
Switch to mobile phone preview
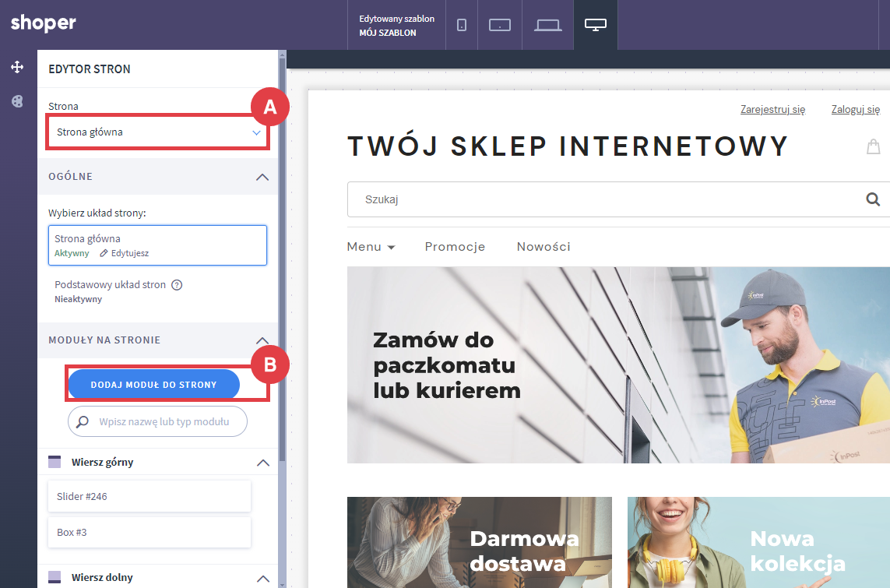coord(462,25)
